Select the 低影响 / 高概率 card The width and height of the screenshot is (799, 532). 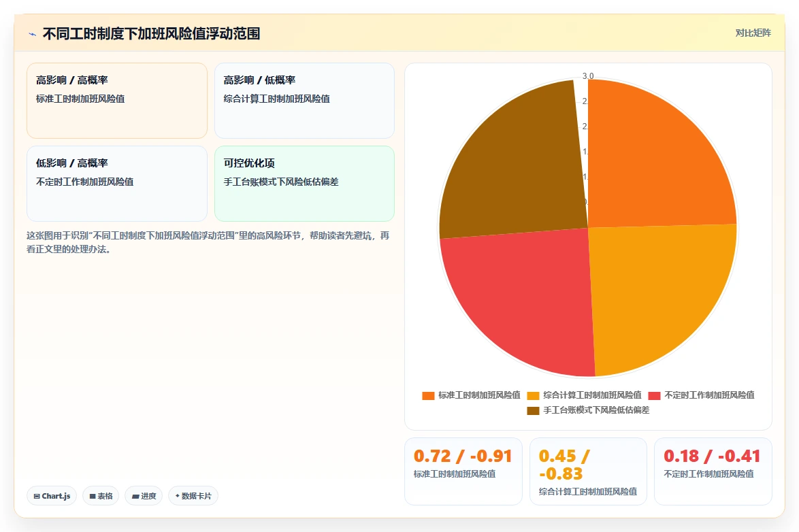[117, 184]
